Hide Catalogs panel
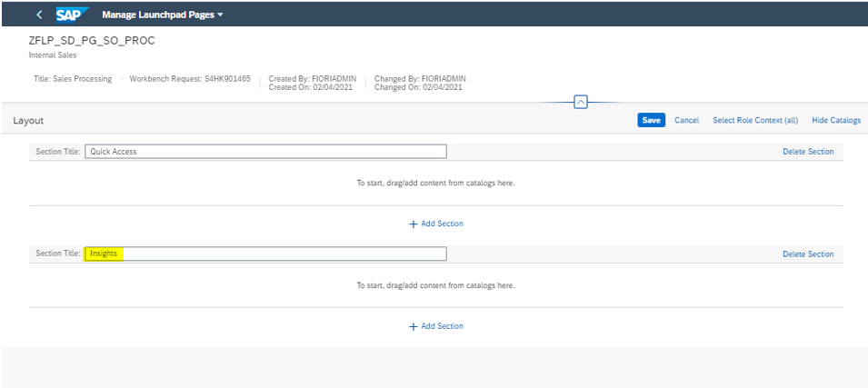 (x=836, y=120)
